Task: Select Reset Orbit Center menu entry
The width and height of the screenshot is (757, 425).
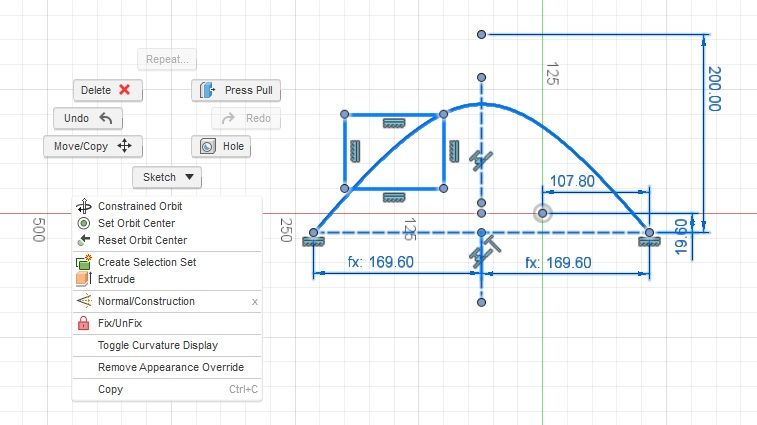Action: [x=167, y=240]
